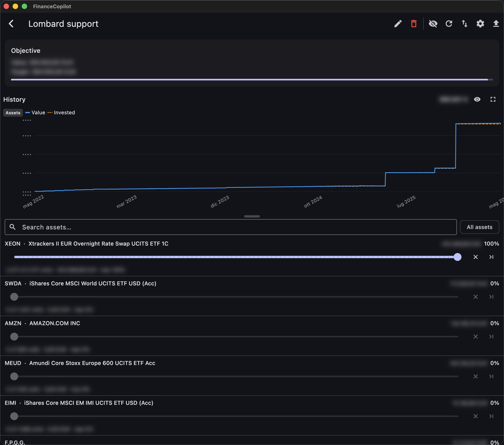Screen dimensions: 504x445
Task: Maximize SWDA allocation with skip-to-end icon
Action: pyautogui.click(x=491, y=297)
